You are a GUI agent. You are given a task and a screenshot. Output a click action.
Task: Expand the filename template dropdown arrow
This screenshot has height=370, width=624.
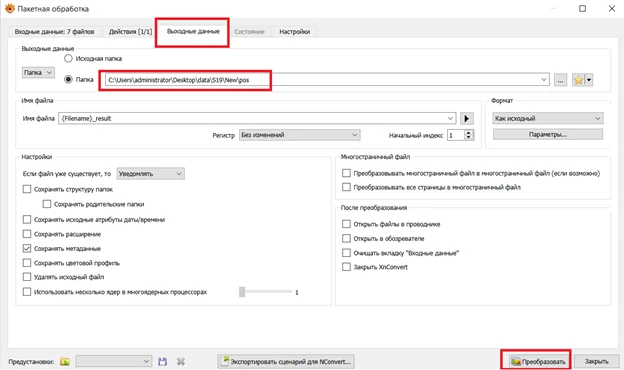[x=450, y=118]
